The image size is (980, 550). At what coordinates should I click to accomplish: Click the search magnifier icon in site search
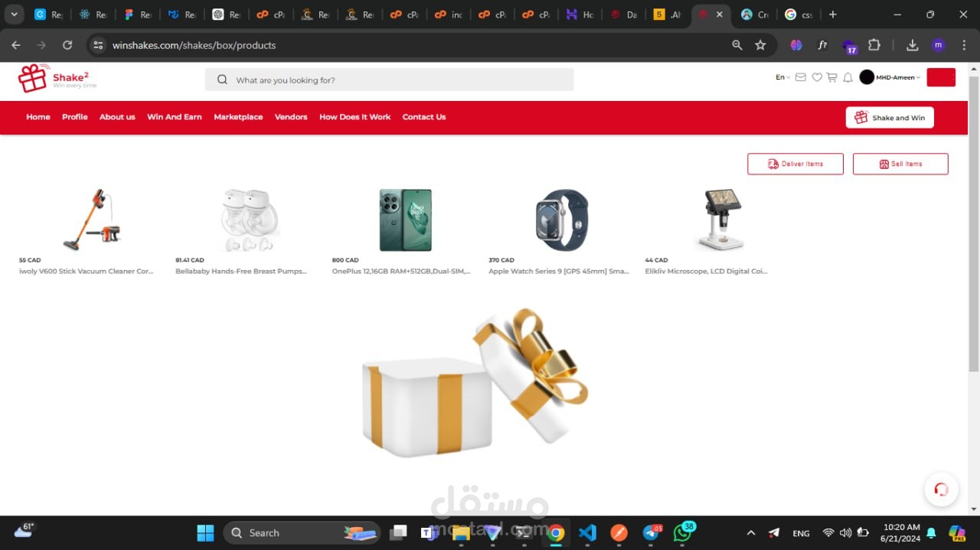pos(222,80)
